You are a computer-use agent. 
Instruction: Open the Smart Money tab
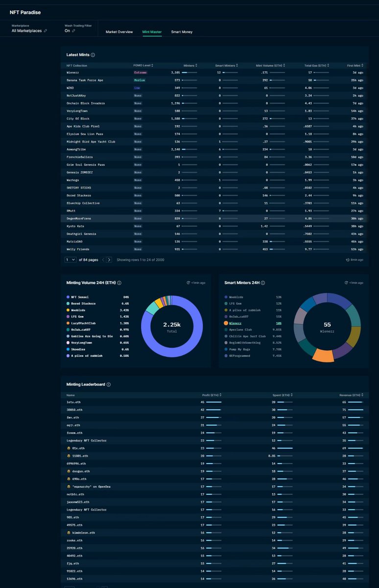[182, 32]
